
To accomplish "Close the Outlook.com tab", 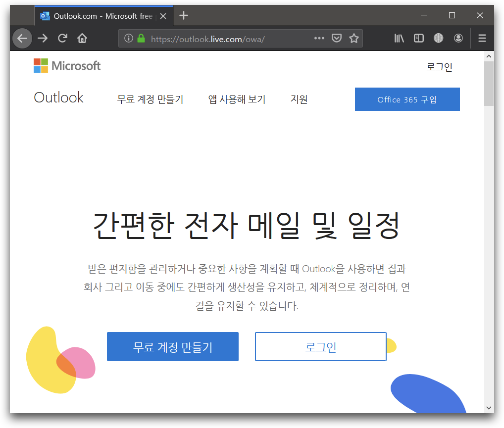I will click(163, 16).
